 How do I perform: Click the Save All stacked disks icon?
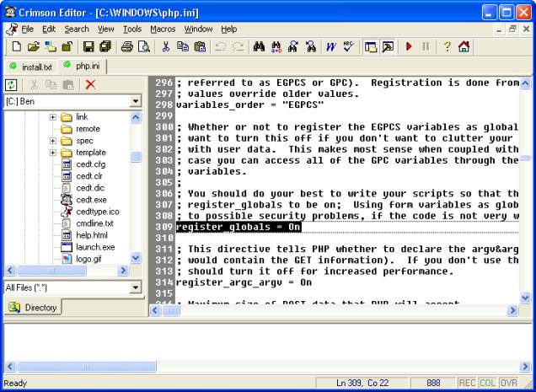coord(105,46)
